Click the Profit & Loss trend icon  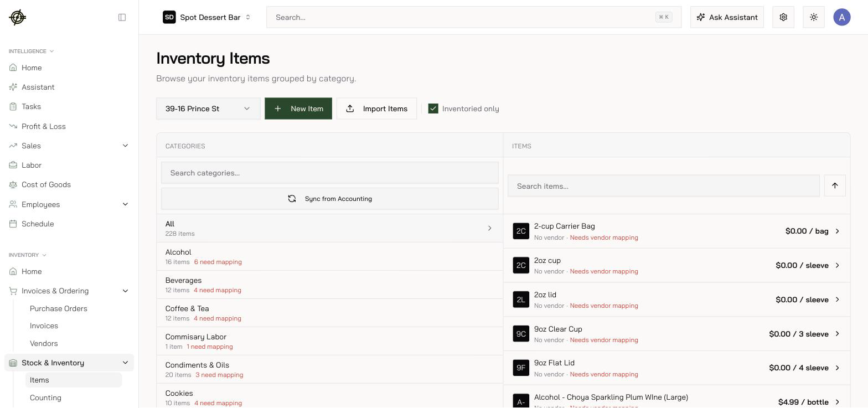(x=13, y=126)
